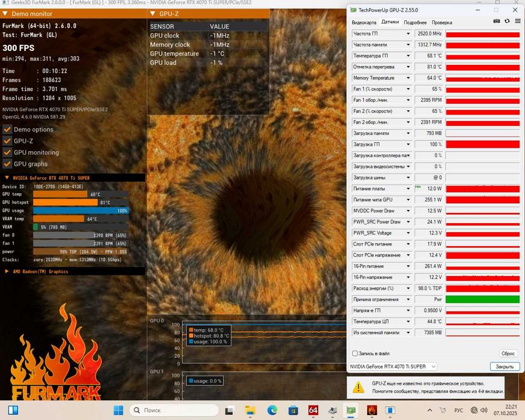Open the Причина ограничения sensor dropdown
525x420 pixels.
point(408,299)
